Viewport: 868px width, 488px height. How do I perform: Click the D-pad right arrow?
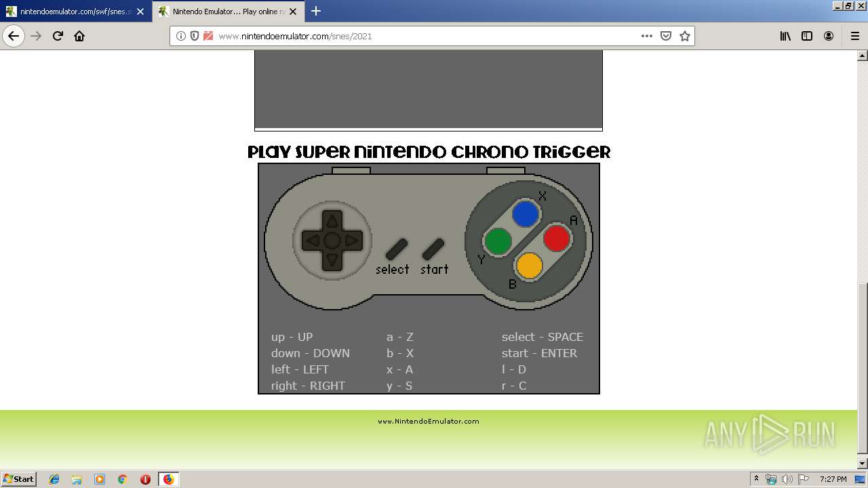pyautogui.click(x=352, y=241)
